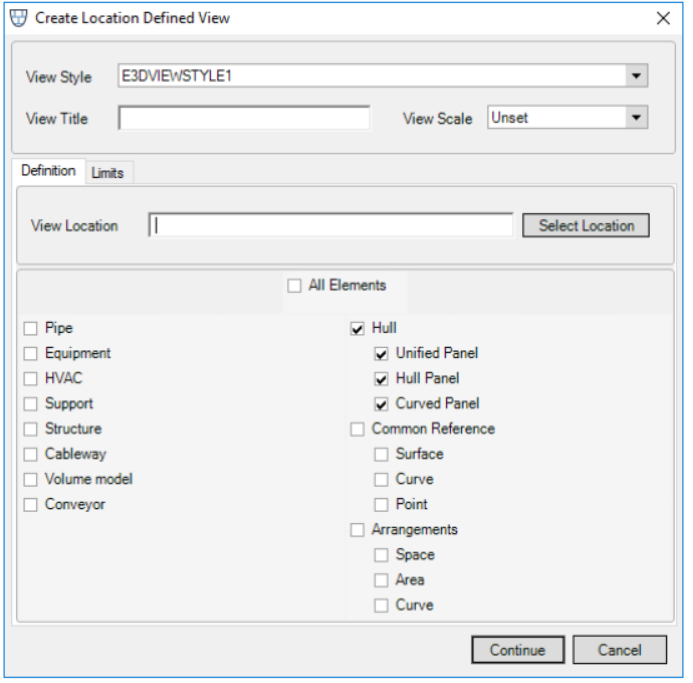
Task: Uncheck the Hull checkbox
Action: click(x=357, y=328)
